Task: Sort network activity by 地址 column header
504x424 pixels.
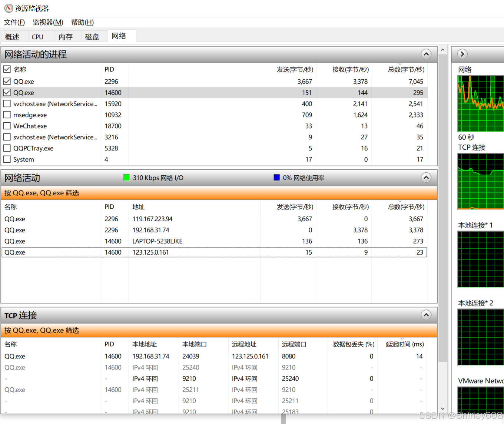Action: (139, 207)
